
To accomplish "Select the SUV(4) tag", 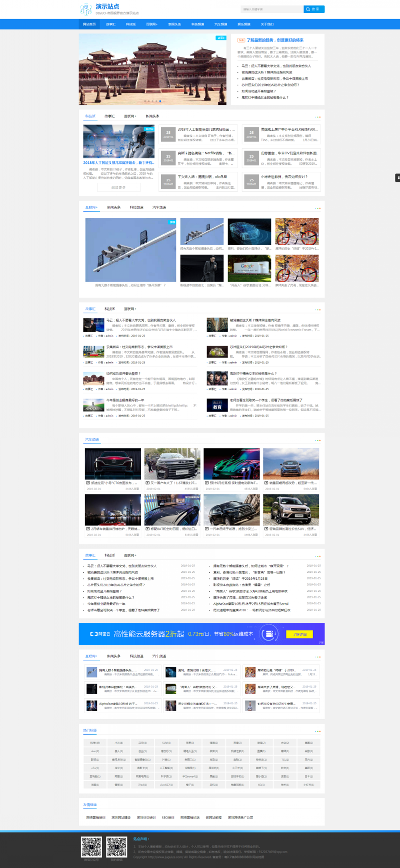I will coord(166,743).
